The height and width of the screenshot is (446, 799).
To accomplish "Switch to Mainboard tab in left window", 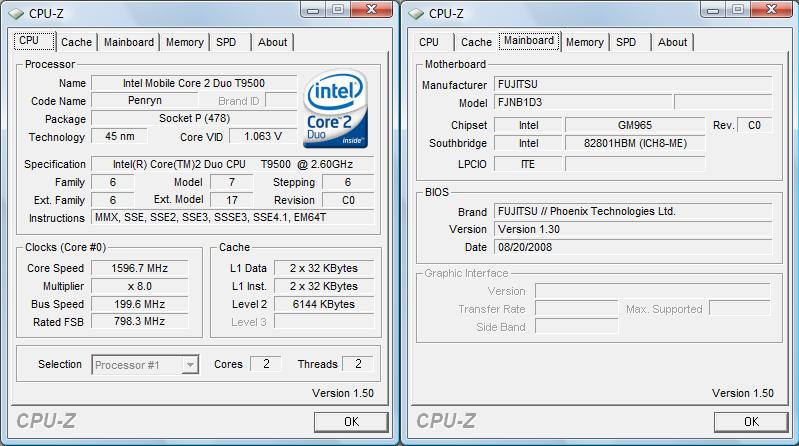I will pyautogui.click(x=129, y=42).
